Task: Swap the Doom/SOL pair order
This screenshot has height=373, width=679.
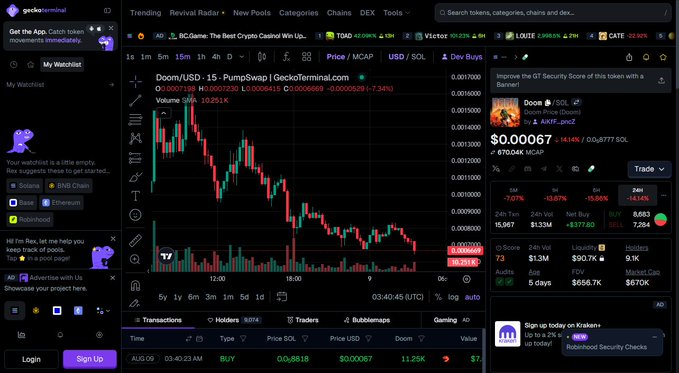Action: (576, 103)
